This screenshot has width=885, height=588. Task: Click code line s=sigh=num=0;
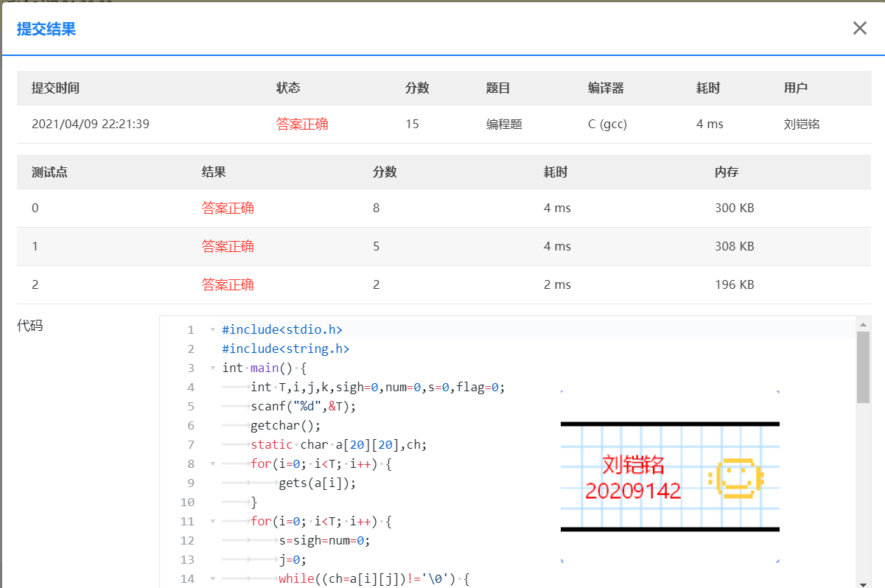point(324,541)
